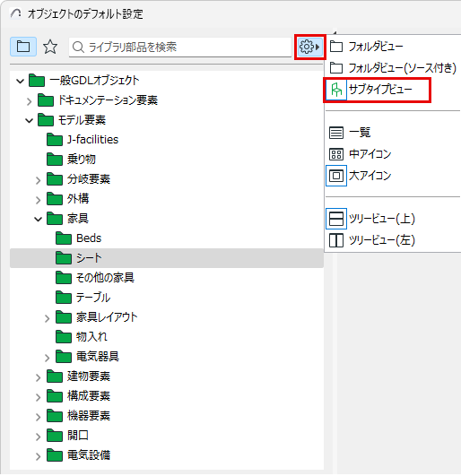Click the chair icon of サブタイプビュー

tap(336, 90)
